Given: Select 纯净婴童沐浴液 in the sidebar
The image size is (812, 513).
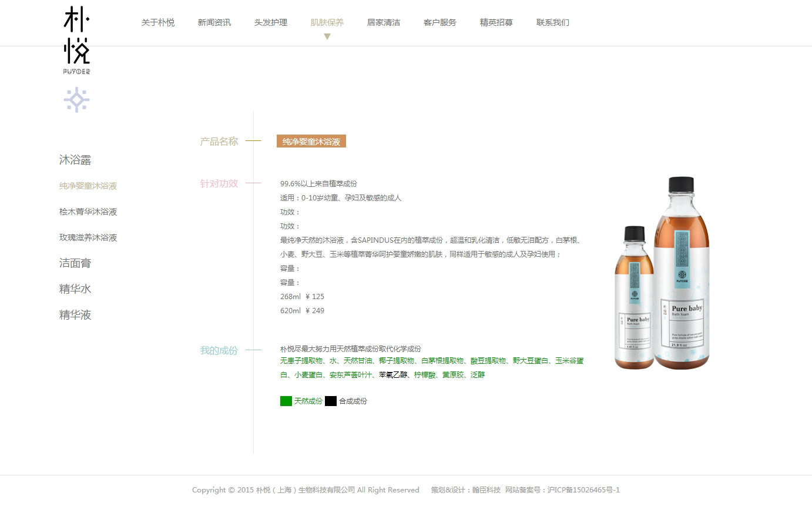Looking at the screenshot, I should pyautogui.click(x=88, y=186).
